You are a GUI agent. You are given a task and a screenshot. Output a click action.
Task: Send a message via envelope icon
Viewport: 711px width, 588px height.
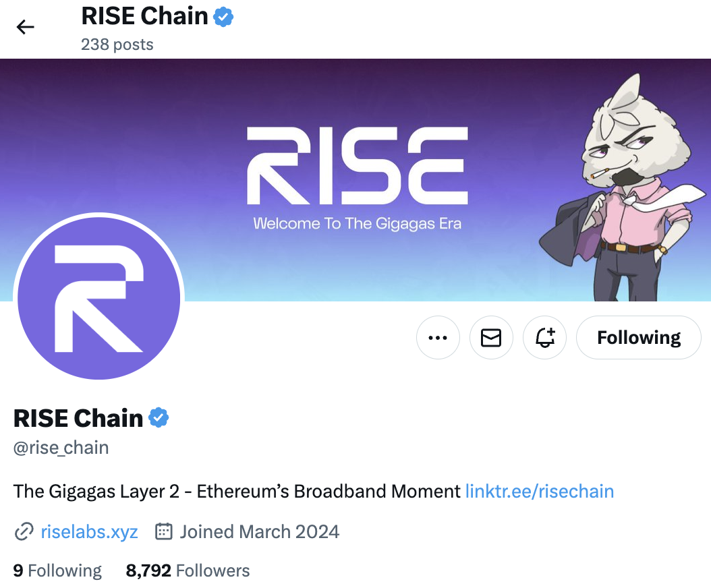pyautogui.click(x=491, y=337)
